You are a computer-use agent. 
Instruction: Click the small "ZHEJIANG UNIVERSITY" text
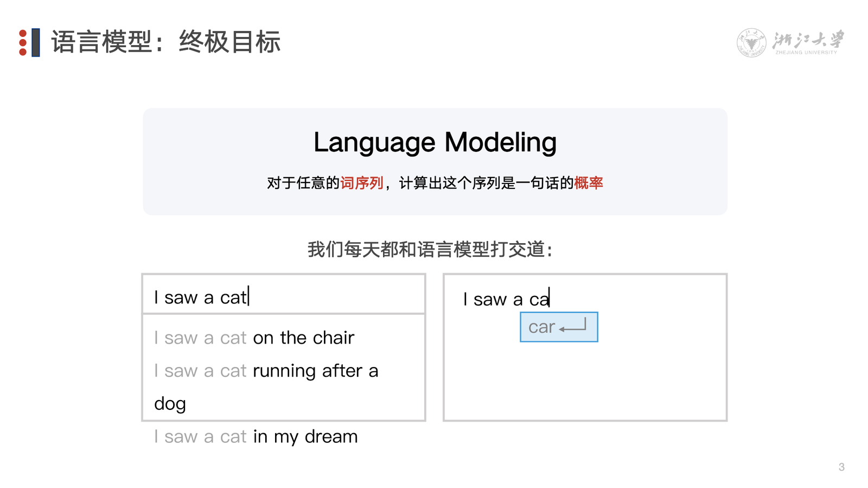coord(806,53)
